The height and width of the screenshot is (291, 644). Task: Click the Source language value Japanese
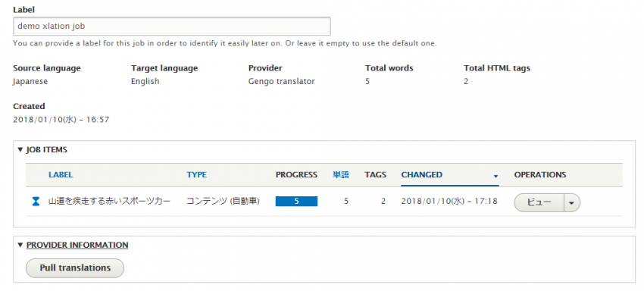tap(30, 81)
